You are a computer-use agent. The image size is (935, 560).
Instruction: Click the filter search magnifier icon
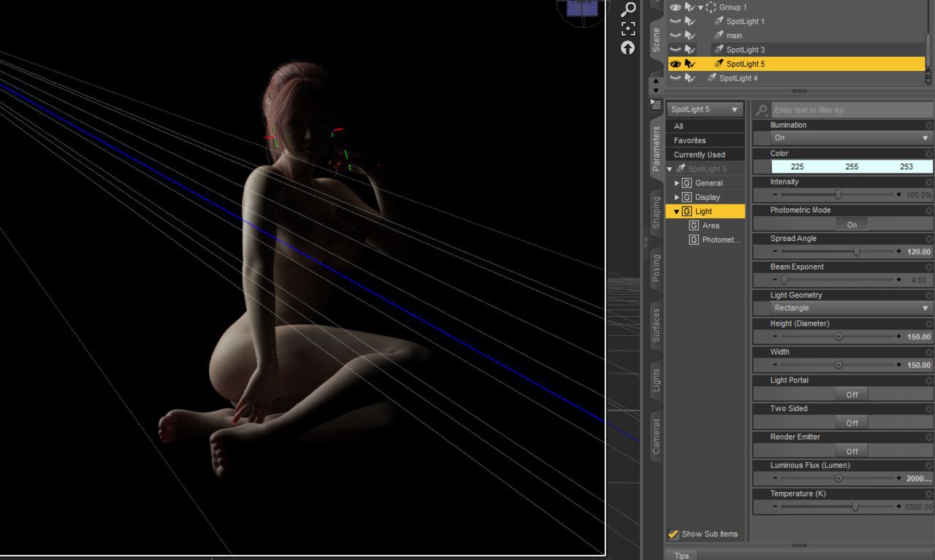click(x=762, y=110)
